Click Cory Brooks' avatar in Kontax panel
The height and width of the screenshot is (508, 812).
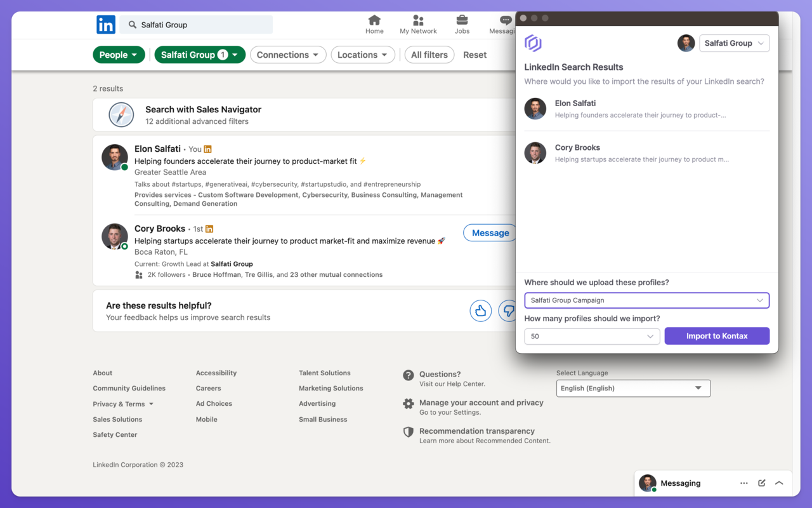pyautogui.click(x=535, y=153)
